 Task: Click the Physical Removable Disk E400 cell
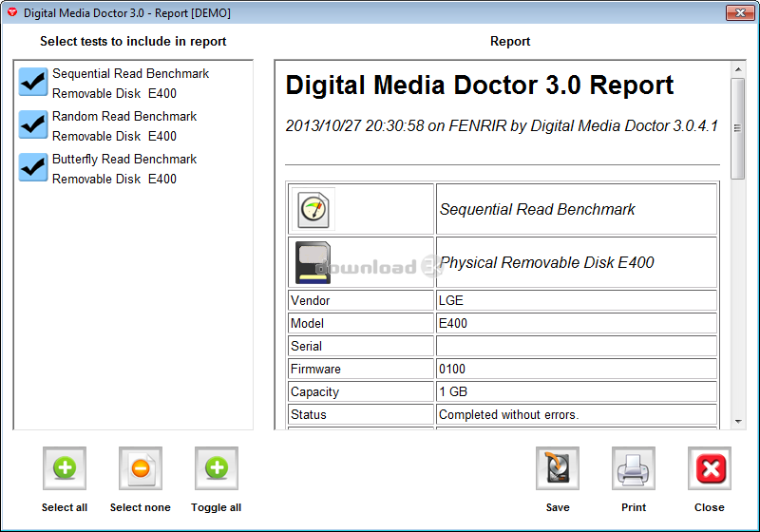click(x=577, y=262)
